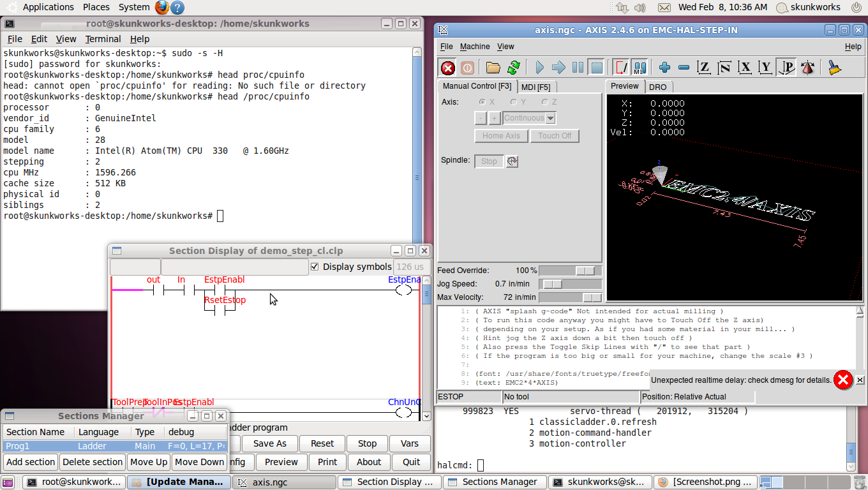868x490 pixels.
Task: Select the Prog1 row in Sections Manager
Action: tap(115, 446)
